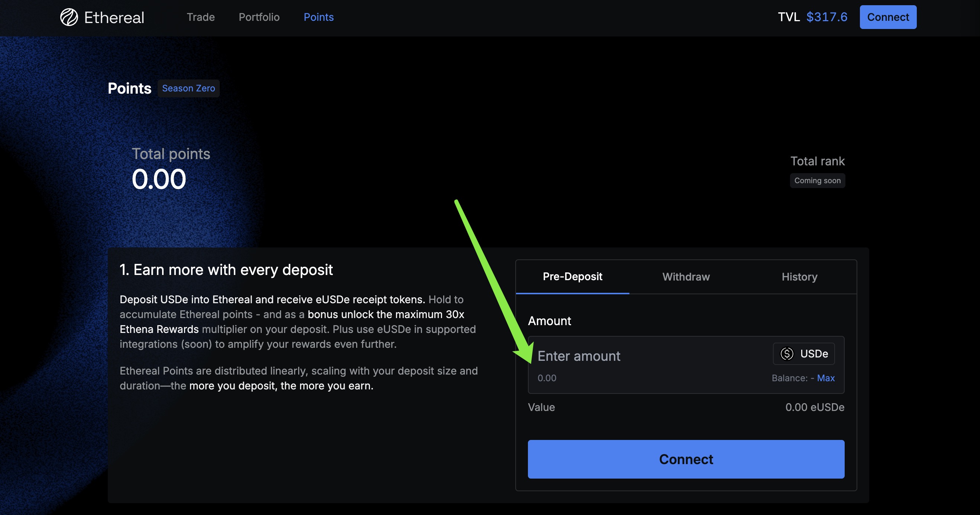Click the USDe dollar coin icon
980x515 pixels.
(787, 354)
